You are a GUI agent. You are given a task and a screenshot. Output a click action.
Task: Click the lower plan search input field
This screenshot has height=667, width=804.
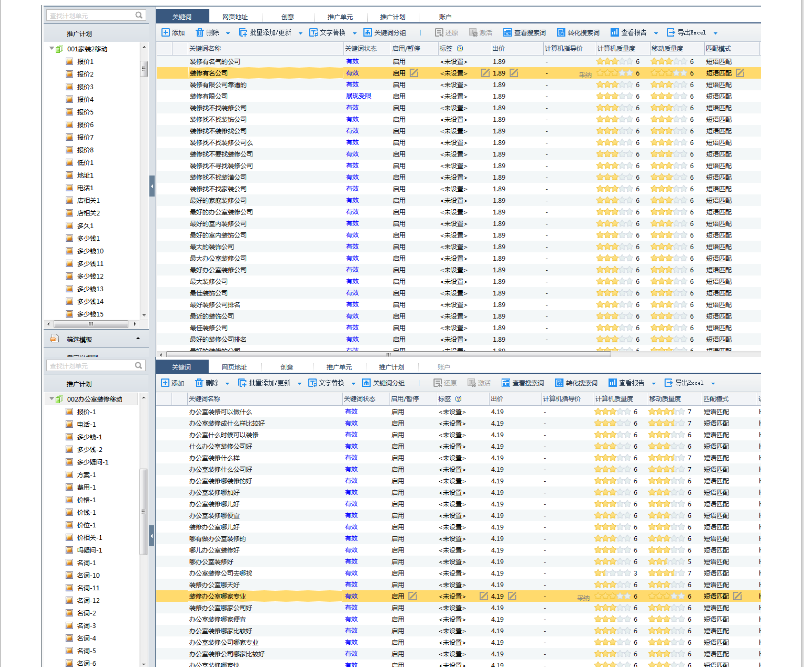tap(95, 366)
